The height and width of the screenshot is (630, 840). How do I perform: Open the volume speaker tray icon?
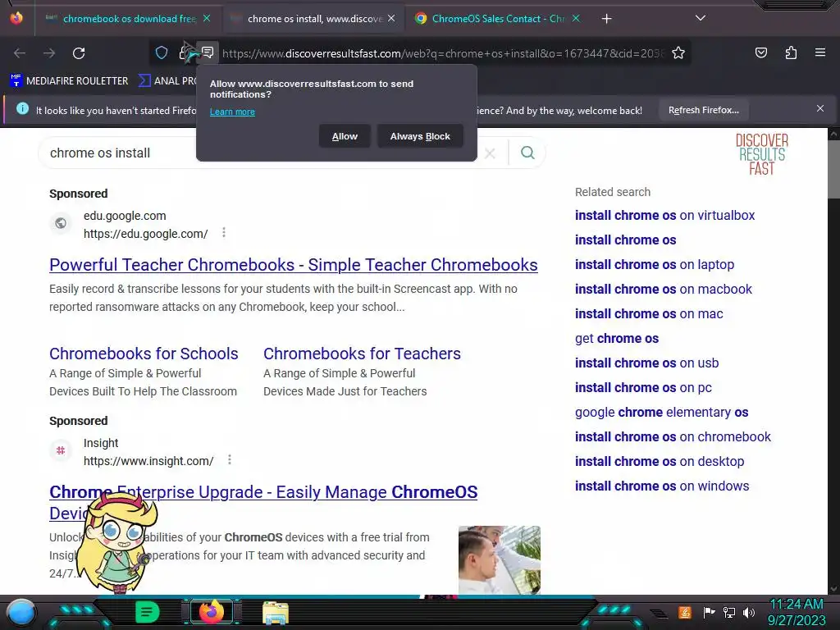[x=749, y=612]
